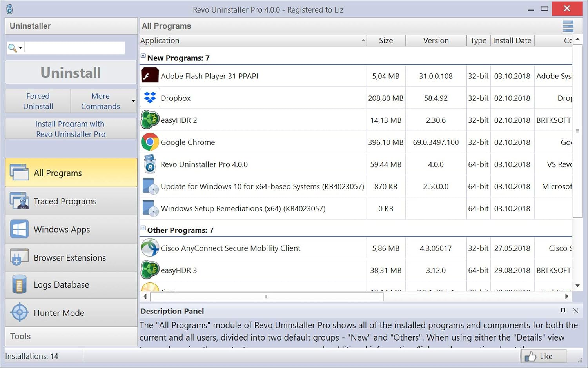
Task: Click the Forced Uninstall button
Action: (x=38, y=101)
